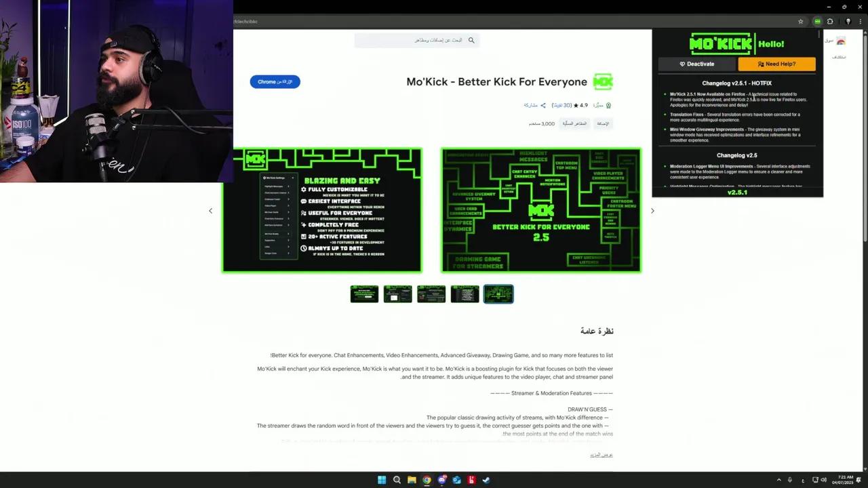Click the Mo'Kick - Better Kick For Everyone title
868x488 pixels.
[x=496, y=82]
